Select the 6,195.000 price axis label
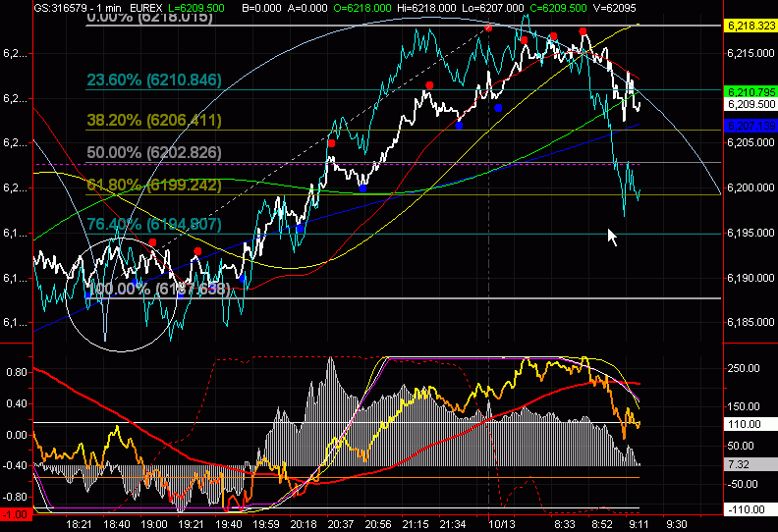 pos(750,233)
